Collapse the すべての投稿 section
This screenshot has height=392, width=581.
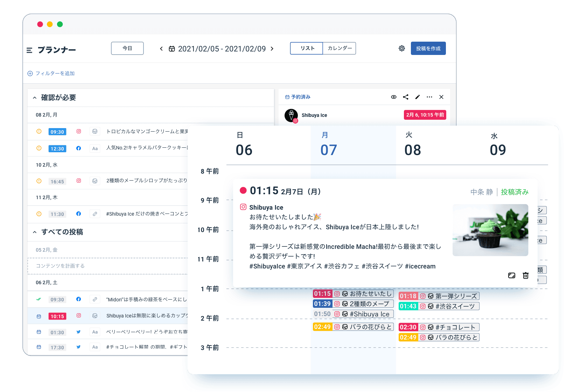pos(35,232)
